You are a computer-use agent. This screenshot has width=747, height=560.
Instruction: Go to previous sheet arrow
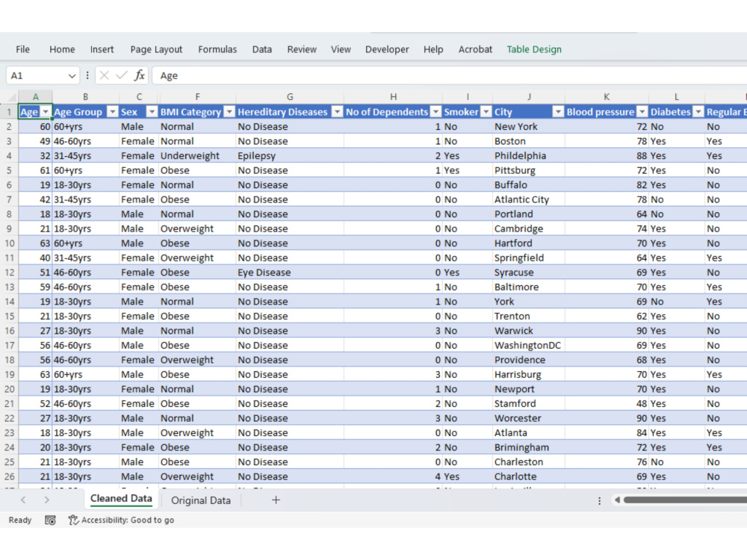(23, 500)
